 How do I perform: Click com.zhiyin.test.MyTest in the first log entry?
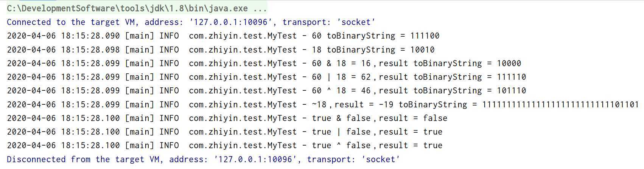(x=243, y=36)
